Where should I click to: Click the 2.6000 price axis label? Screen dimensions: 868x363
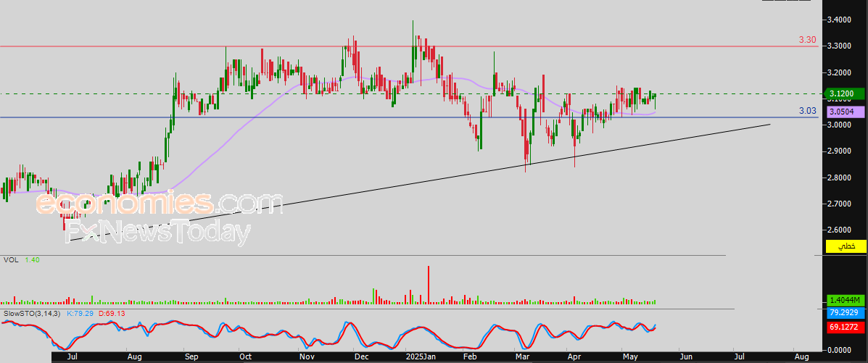pyautogui.click(x=839, y=230)
